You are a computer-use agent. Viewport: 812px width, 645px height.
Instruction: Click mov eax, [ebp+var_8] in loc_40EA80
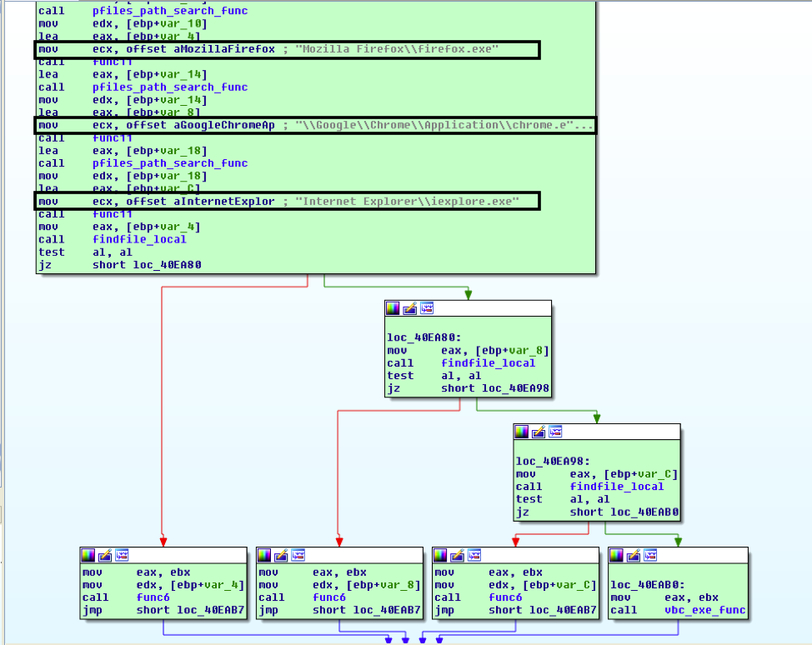[469, 351]
